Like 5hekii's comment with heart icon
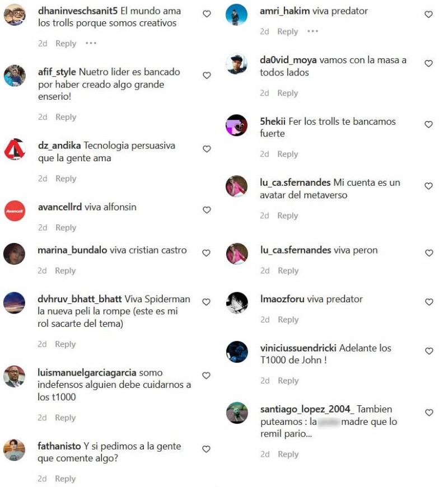 click(x=429, y=124)
